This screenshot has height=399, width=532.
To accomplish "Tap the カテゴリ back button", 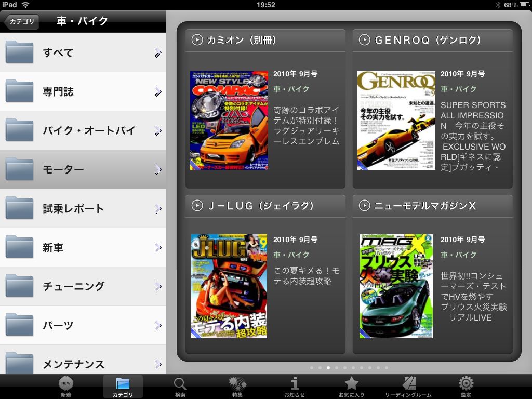I will (x=21, y=21).
